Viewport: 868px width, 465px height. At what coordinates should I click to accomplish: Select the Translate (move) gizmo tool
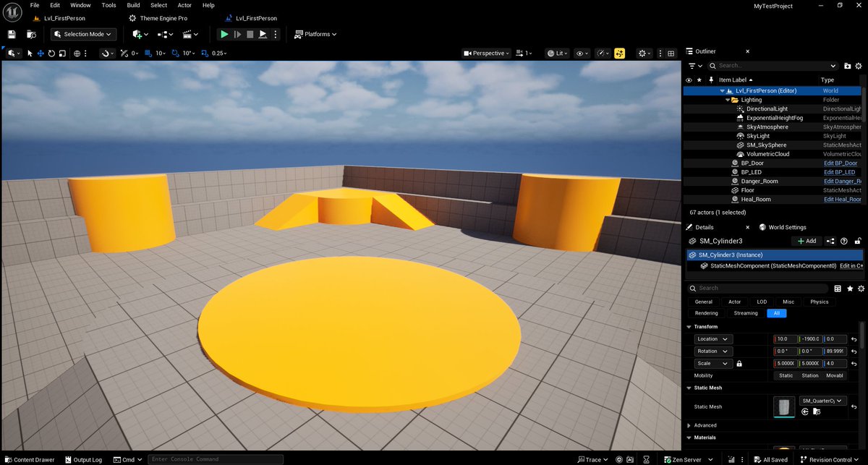coord(41,53)
